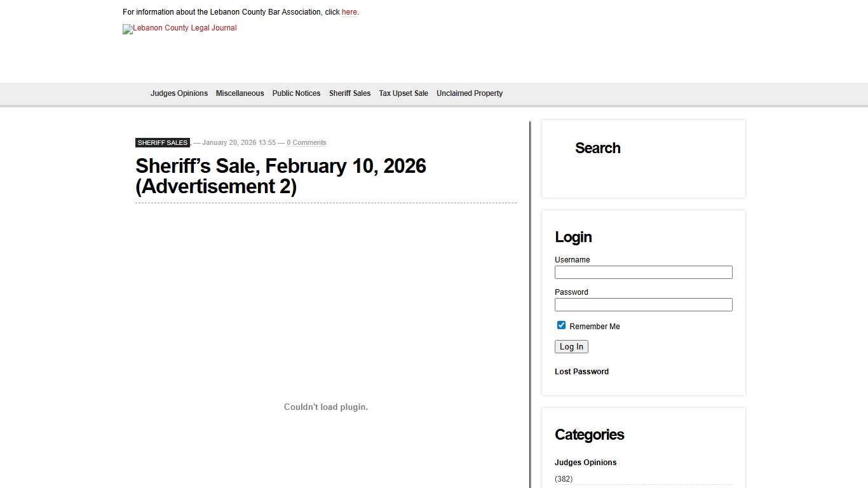Click the Sheriff's Sale February 10 post title
The height and width of the screenshot is (488, 868).
click(x=281, y=176)
